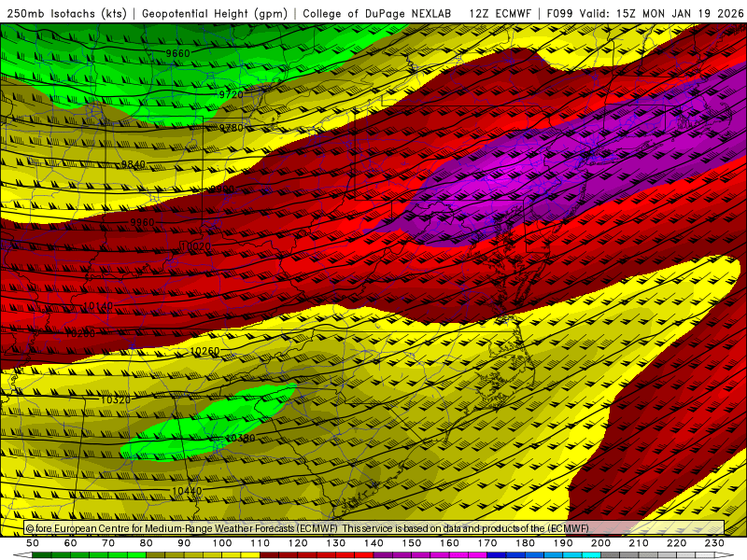The width and height of the screenshot is (747, 560).
Task: Click the '12Z ECMWF' model run label
Action: pos(500,13)
